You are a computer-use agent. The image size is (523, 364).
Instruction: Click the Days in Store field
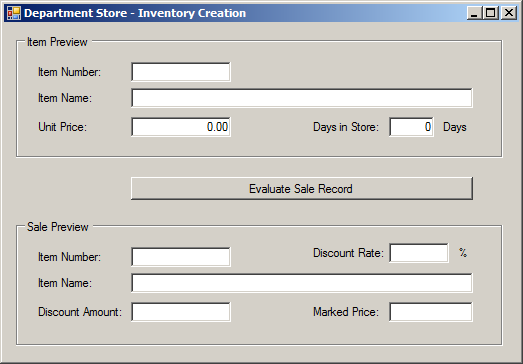(x=411, y=127)
